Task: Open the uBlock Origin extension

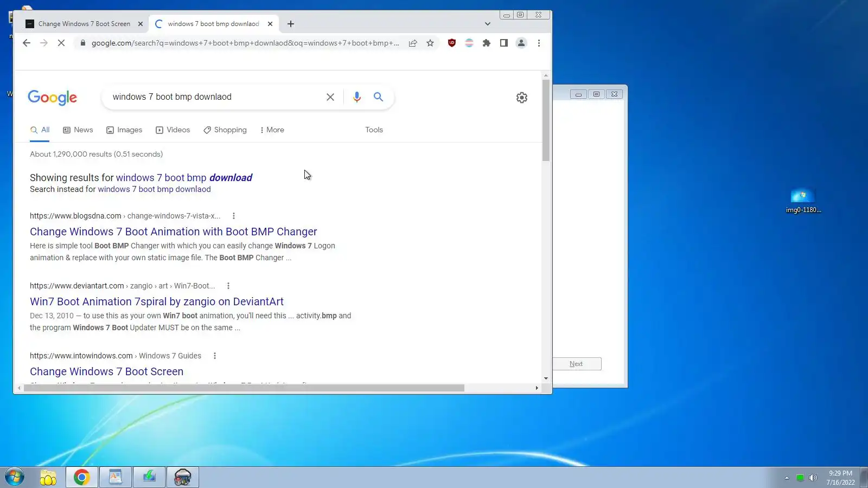Action: click(x=452, y=43)
